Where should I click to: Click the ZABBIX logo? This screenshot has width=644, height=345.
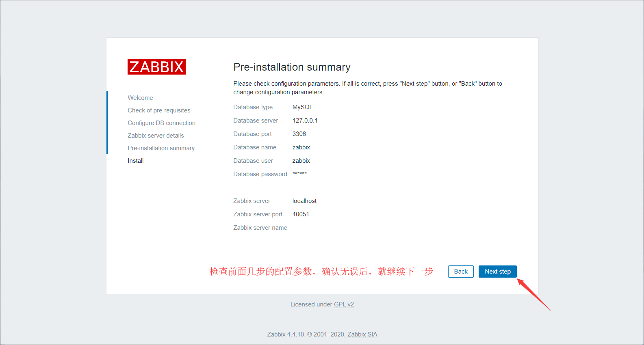156,67
